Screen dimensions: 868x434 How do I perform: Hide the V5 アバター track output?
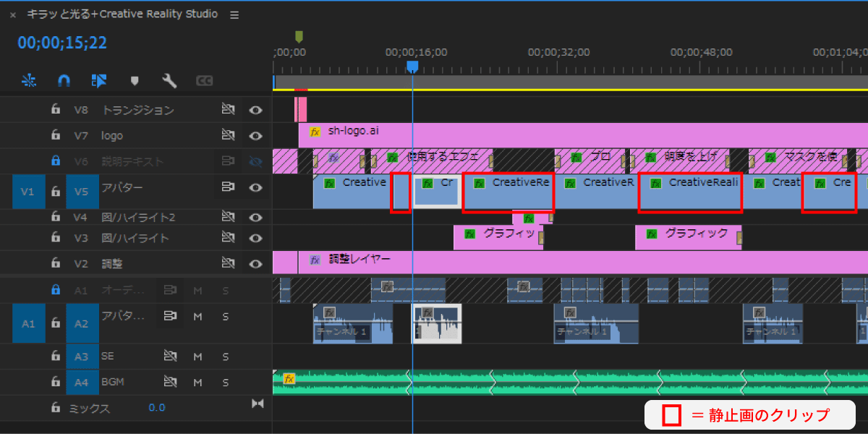[x=255, y=187]
